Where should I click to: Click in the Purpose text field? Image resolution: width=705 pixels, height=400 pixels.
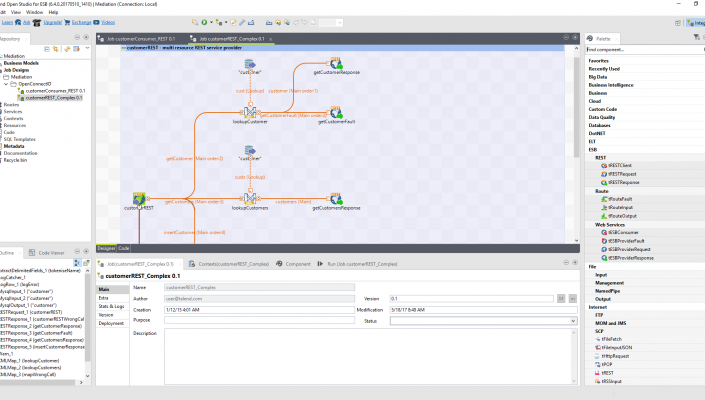(259, 320)
